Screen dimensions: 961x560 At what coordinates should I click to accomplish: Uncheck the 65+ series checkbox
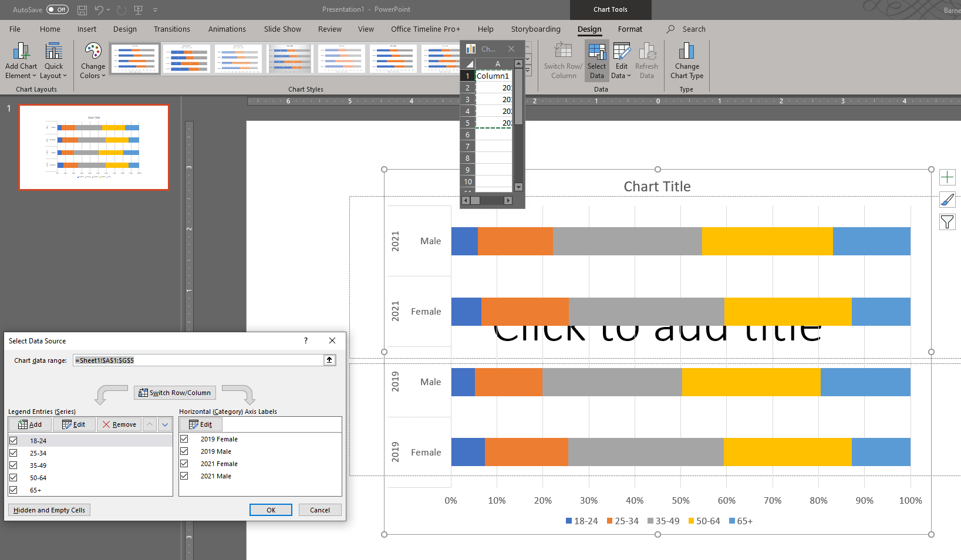pyautogui.click(x=14, y=490)
